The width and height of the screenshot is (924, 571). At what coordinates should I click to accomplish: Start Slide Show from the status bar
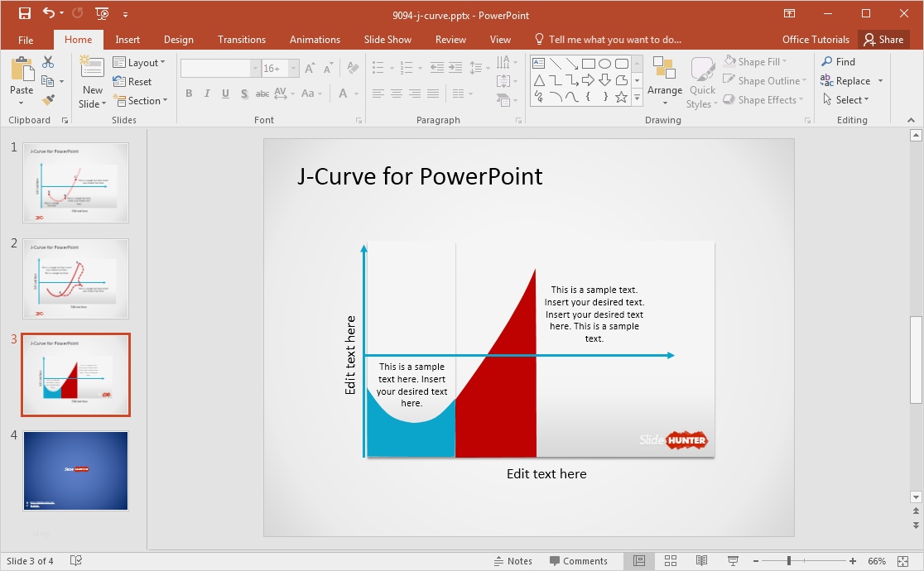click(732, 560)
